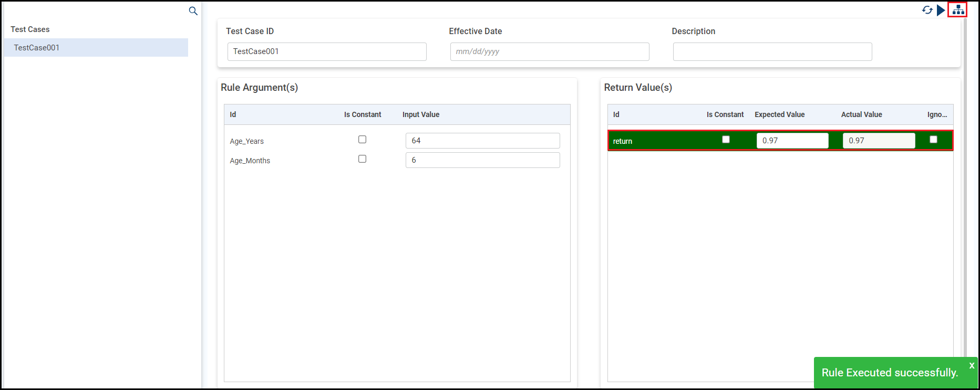The width and height of the screenshot is (980, 390).
Task: Click Actual Value field 0.97
Action: (x=879, y=141)
